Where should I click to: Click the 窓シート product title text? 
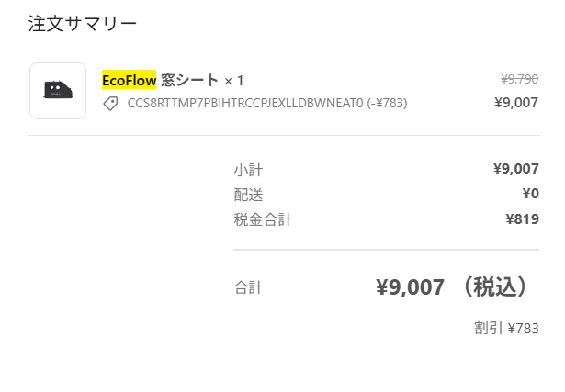click(x=189, y=80)
